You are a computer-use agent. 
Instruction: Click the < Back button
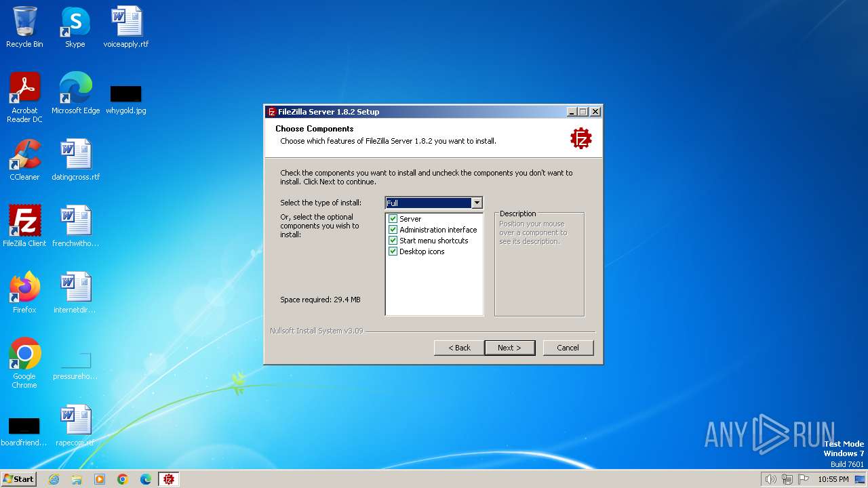[459, 348]
